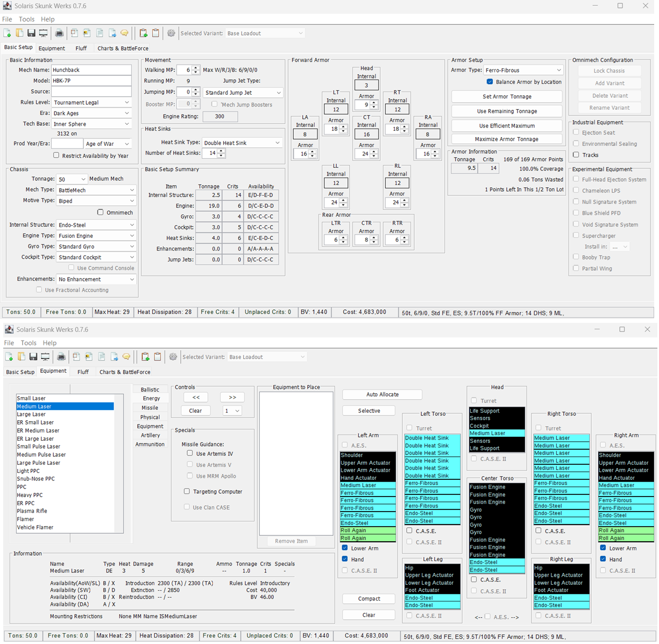Click monitor preview icon in Equipment window toolbar

(45, 357)
